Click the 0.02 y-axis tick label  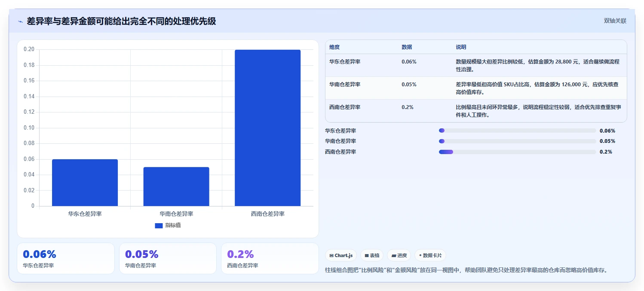click(29, 190)
